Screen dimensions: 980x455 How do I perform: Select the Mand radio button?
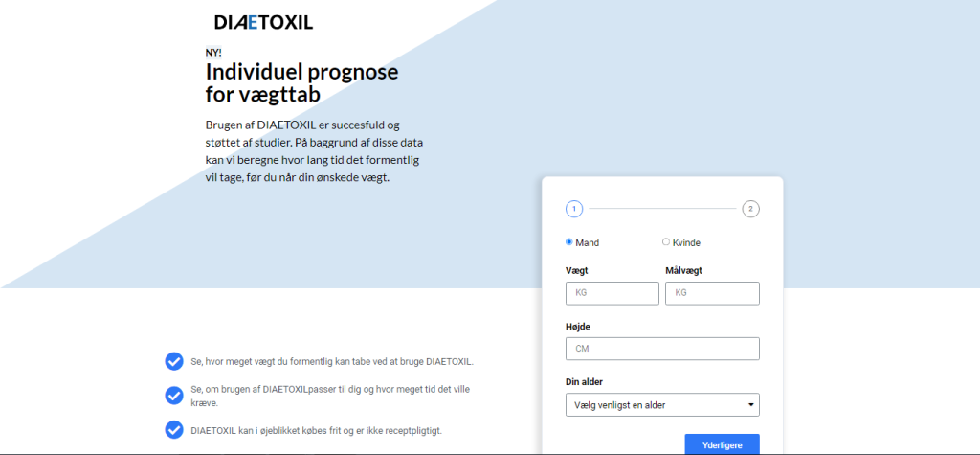569,242
